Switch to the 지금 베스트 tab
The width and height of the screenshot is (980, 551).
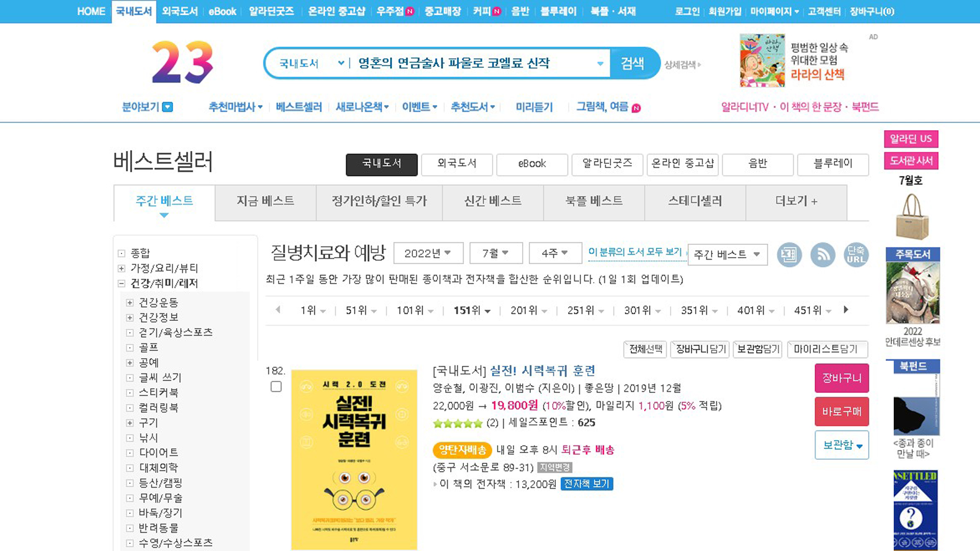265,201
